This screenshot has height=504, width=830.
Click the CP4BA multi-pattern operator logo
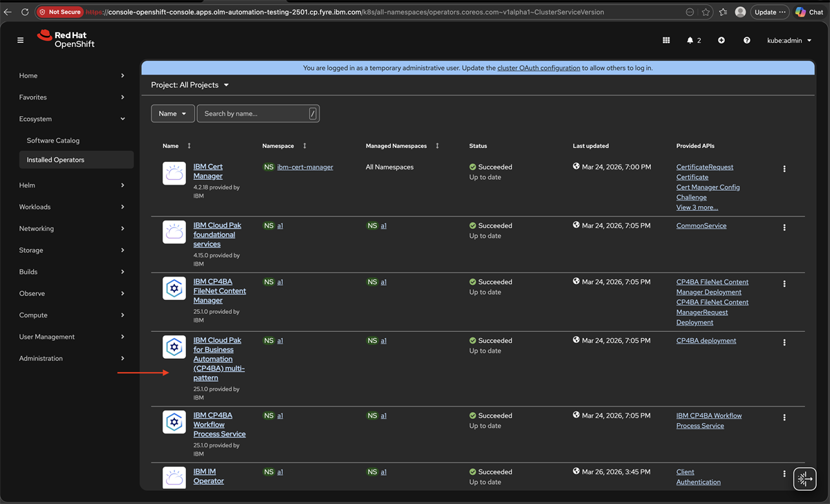coord(174,347)
